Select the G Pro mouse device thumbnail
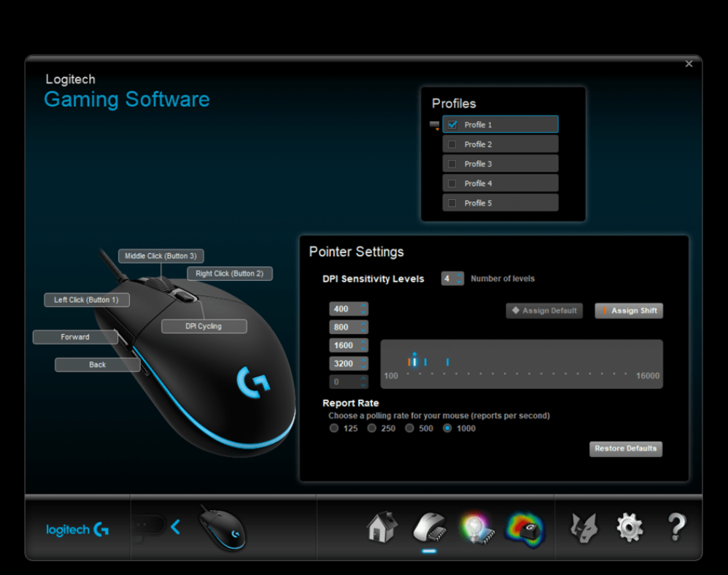The height and width of the screenshot is (575, 728). click(x=223, y=528)
